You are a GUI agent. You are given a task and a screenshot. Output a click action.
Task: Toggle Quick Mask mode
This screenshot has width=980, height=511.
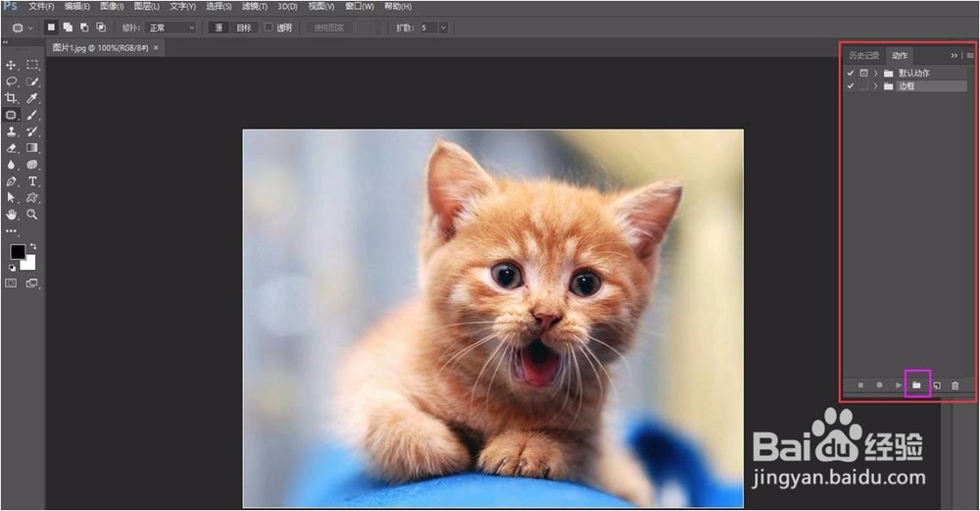coord(11,283)
